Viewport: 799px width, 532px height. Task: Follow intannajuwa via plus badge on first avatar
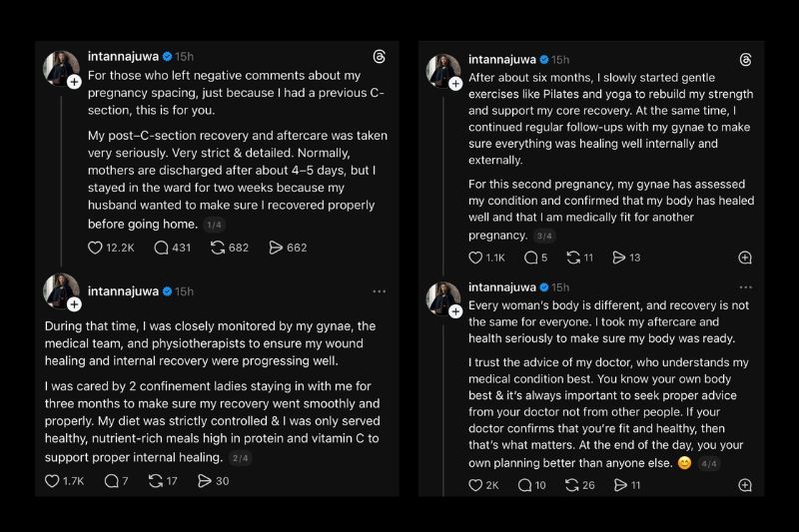coord(74,83)
